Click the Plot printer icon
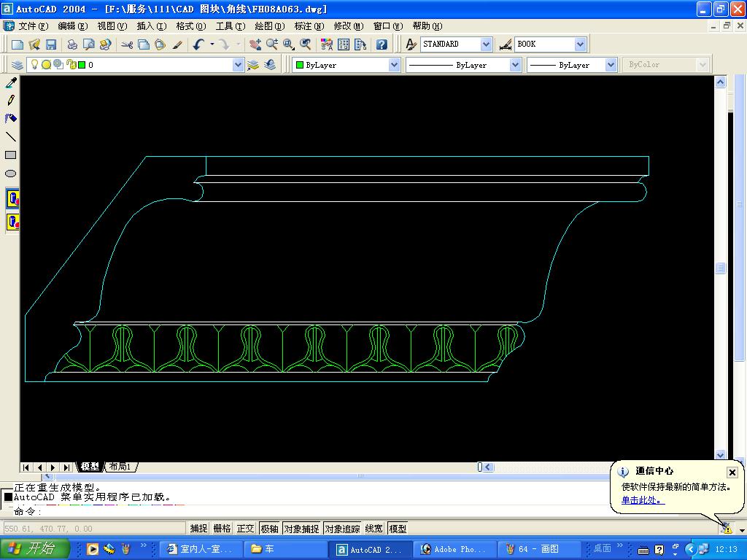This screenshot has height=560, width=747. 72,44
